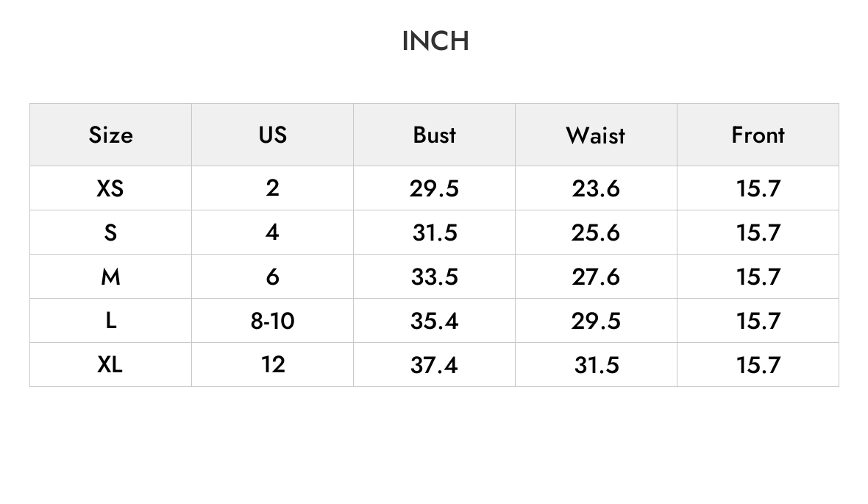Image resolution: width=868 pixels, height=504 pixels.
Task: Click the waist value 27.6
Action: coord(596,277)
